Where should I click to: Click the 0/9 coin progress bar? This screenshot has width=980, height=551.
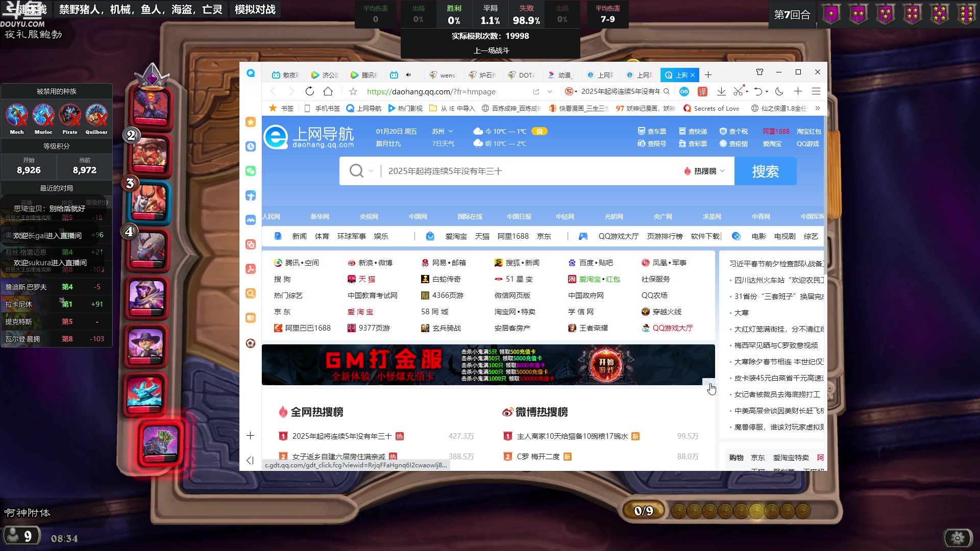[x=644, y=510]
